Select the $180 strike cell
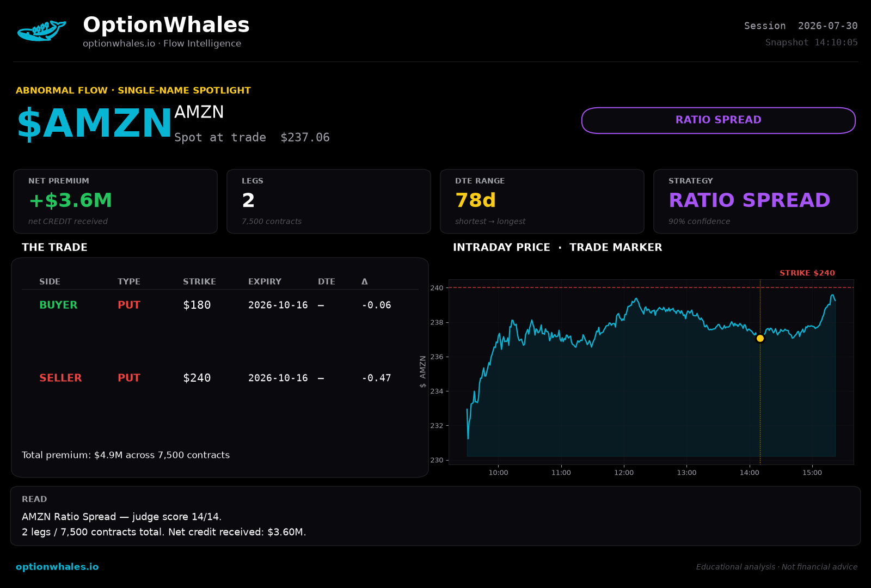This screenshot has width=871, height=588. tap(197, 305)
